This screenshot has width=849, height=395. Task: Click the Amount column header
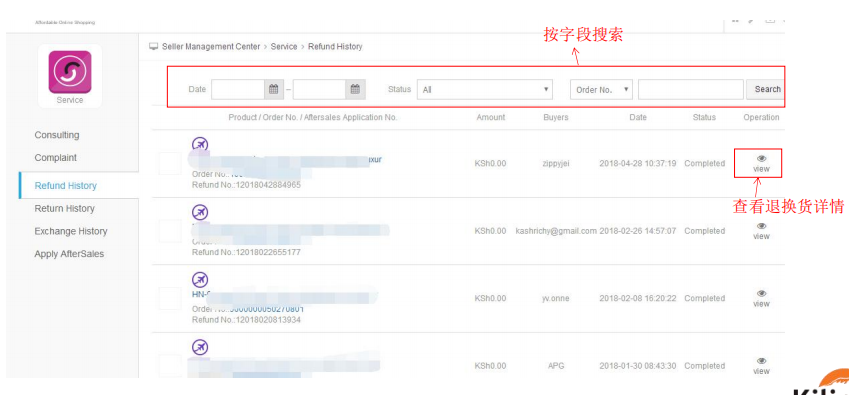point(491,117)
